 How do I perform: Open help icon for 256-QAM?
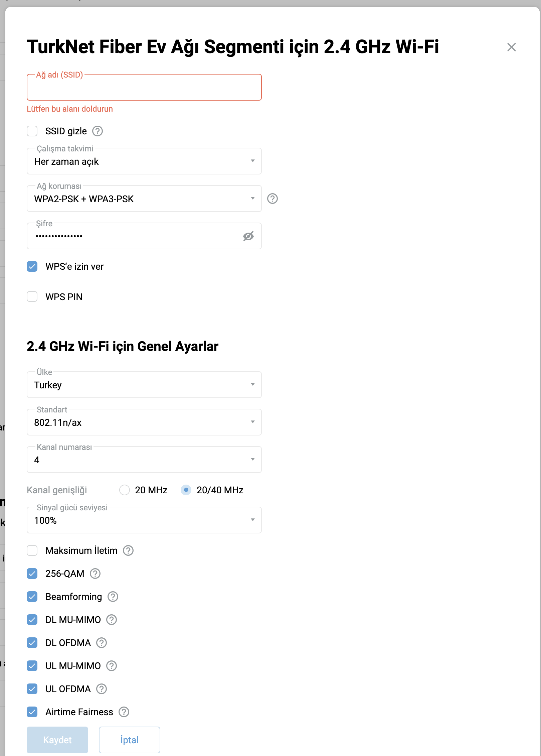click(95, 574)
